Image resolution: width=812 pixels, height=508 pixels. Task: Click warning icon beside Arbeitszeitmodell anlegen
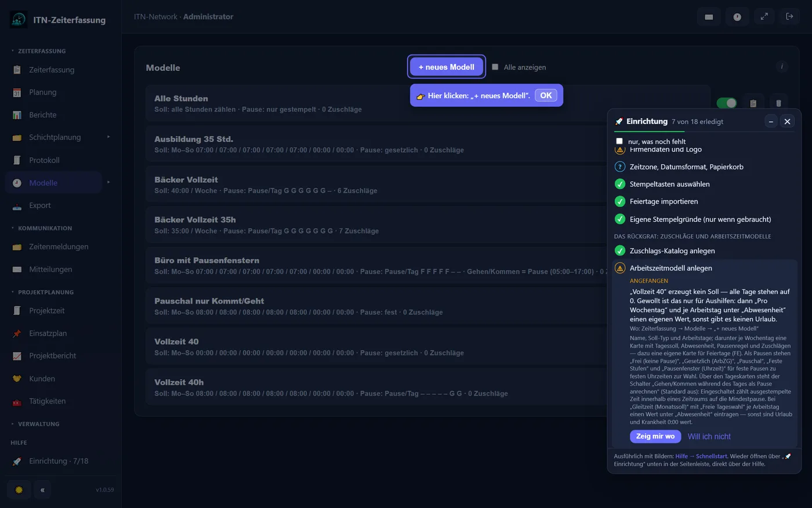coord(620,268)
